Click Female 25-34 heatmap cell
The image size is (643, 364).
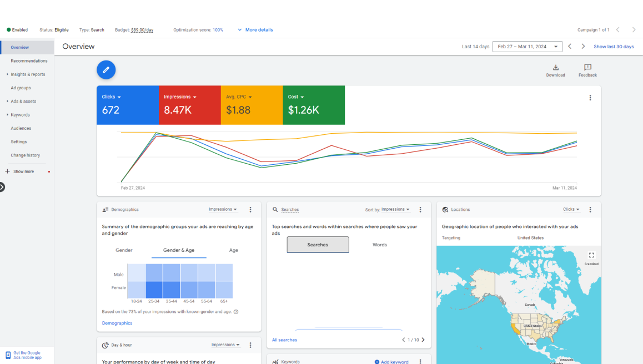pyautogui.click(x=154, y=290)
